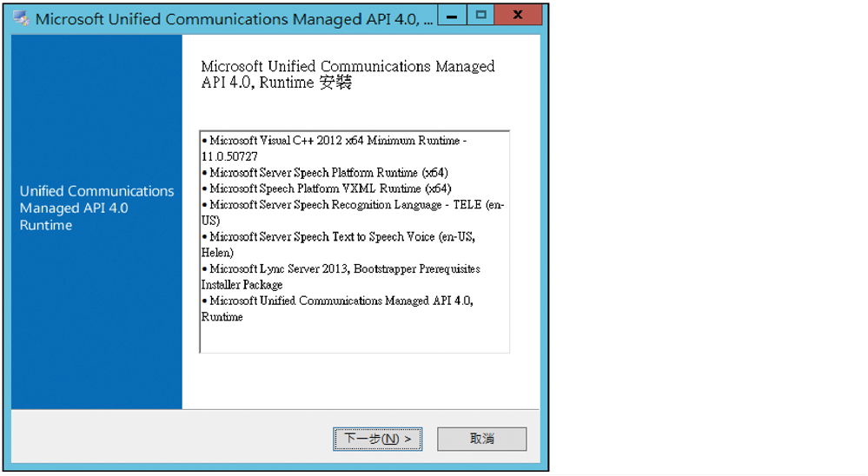Select the last Unified Communications Managed API 4.0 list entry
The image size is (868, 476).
tap(337, 309)
